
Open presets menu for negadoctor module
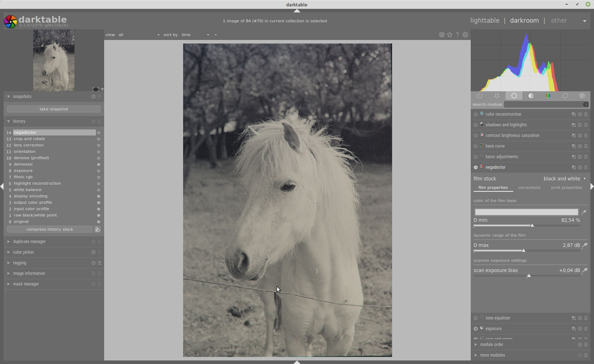coord(586,167)
